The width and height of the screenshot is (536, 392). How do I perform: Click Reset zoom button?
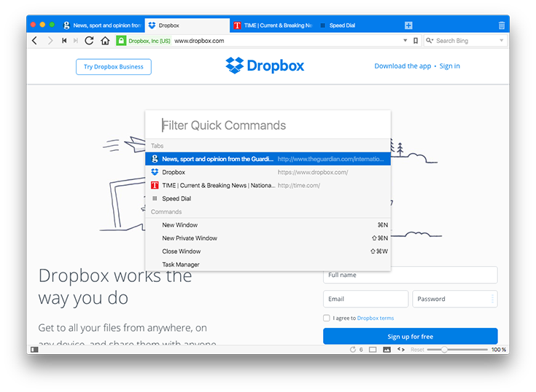(x=417, y=349)
